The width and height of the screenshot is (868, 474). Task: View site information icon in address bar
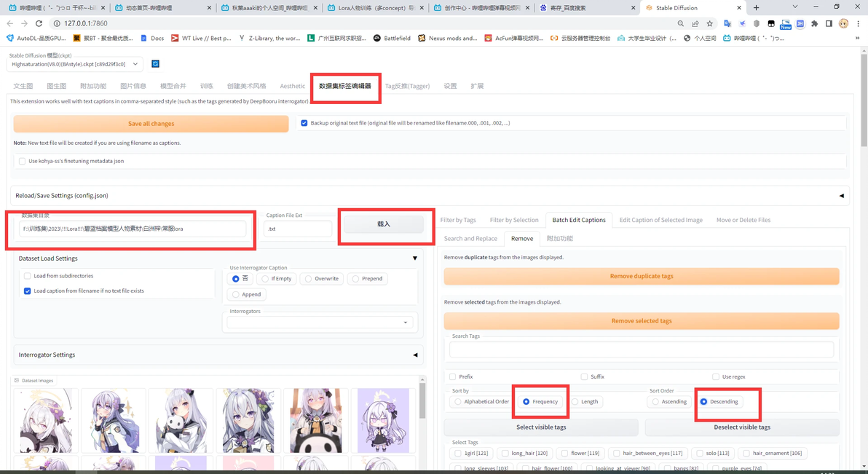coord(57,23)
